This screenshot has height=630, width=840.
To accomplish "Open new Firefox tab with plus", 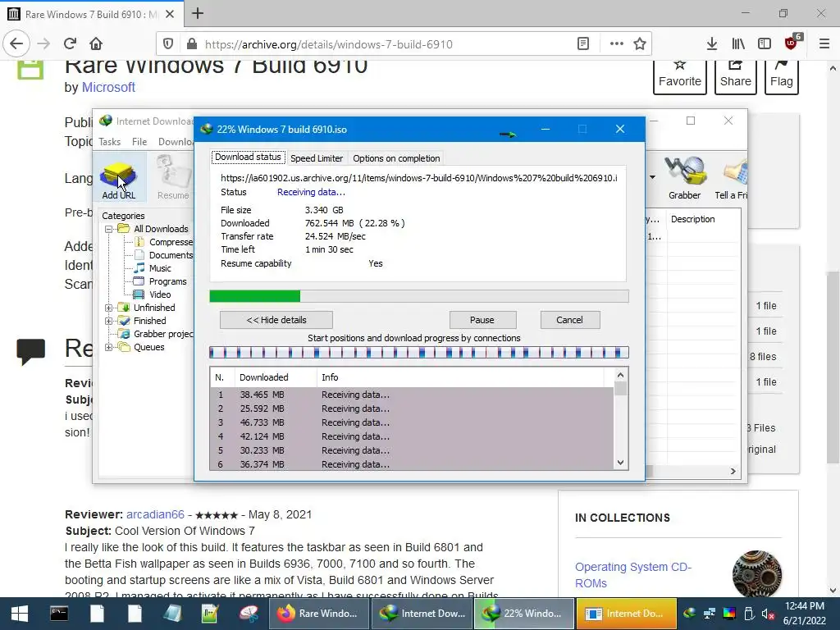I will tap(198, 13).
